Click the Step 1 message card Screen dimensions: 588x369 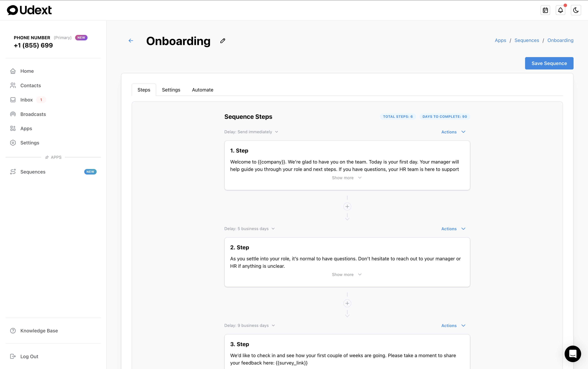[x=347, y=165]
